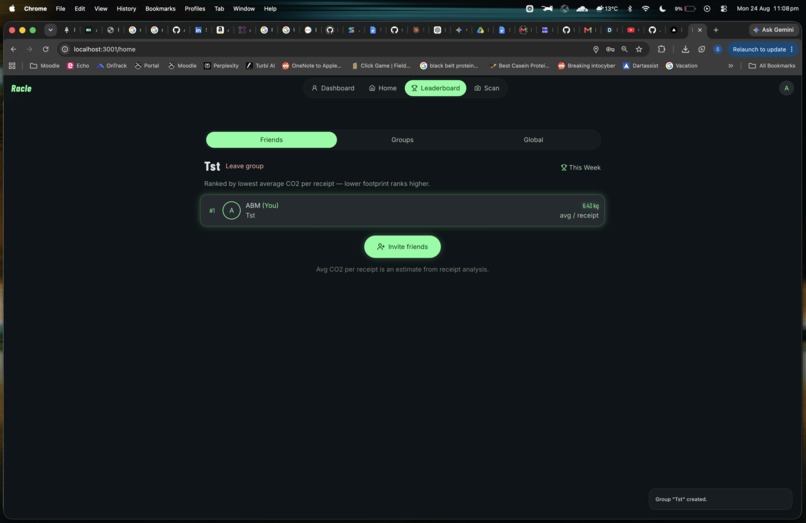Open the Turbi AI bookmark
This screenshot has width=806, height=523.
[x=260, y=66]
